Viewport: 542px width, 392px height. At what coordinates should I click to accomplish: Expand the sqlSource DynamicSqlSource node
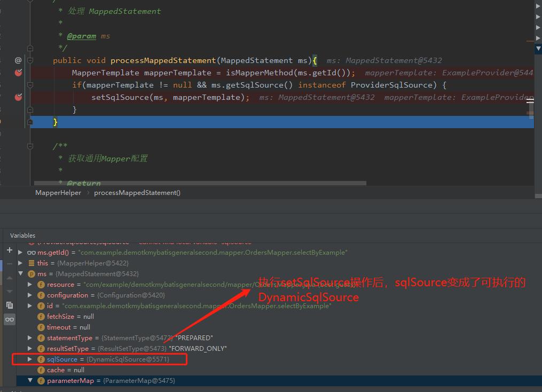pos(30,359)
